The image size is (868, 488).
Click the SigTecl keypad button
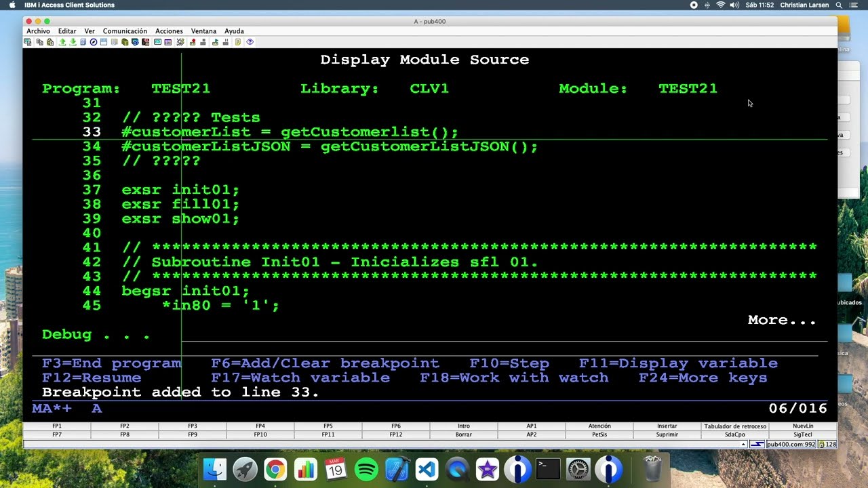coord(803,434)
